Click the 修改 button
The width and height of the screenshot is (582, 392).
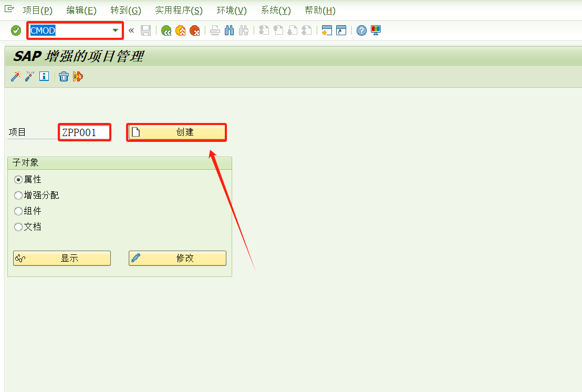(x=178, y=258)
